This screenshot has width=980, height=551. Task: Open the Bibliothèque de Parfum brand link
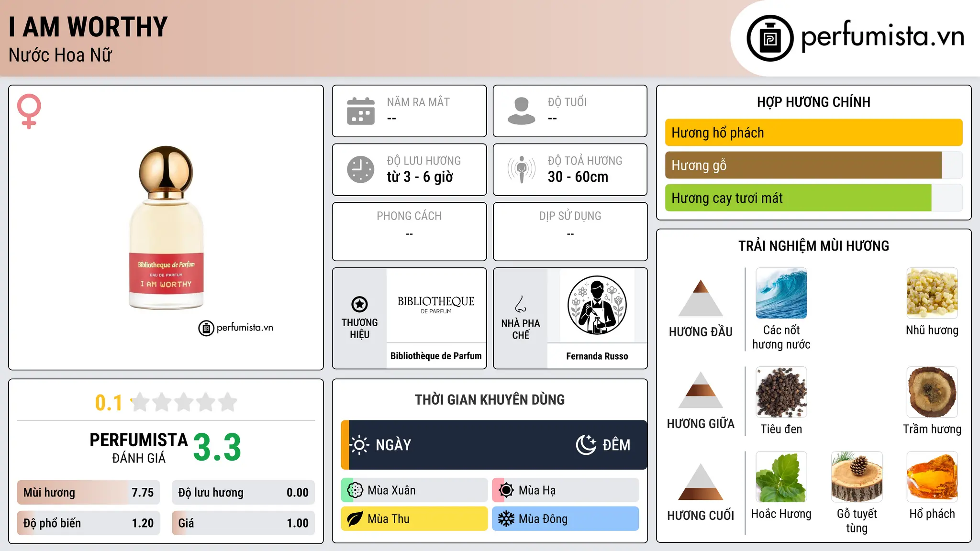click(436, 356)
